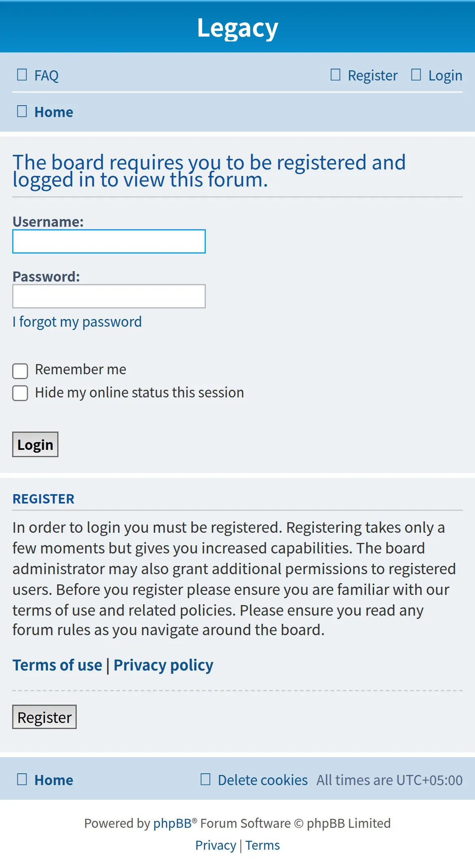The image size is (475, 868).
Task: Click the Legacy site title header
Action: 237,28
